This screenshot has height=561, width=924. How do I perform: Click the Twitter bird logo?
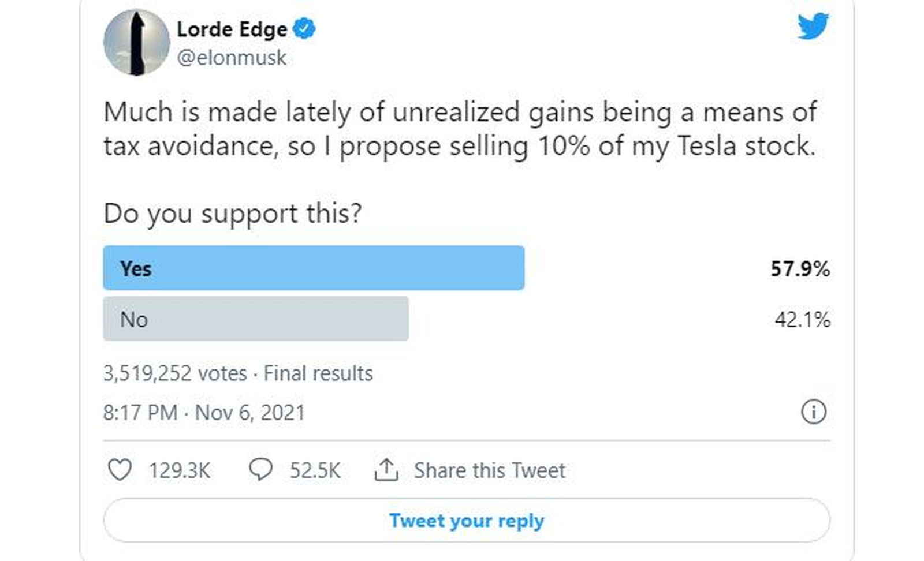tap(813, 27)
